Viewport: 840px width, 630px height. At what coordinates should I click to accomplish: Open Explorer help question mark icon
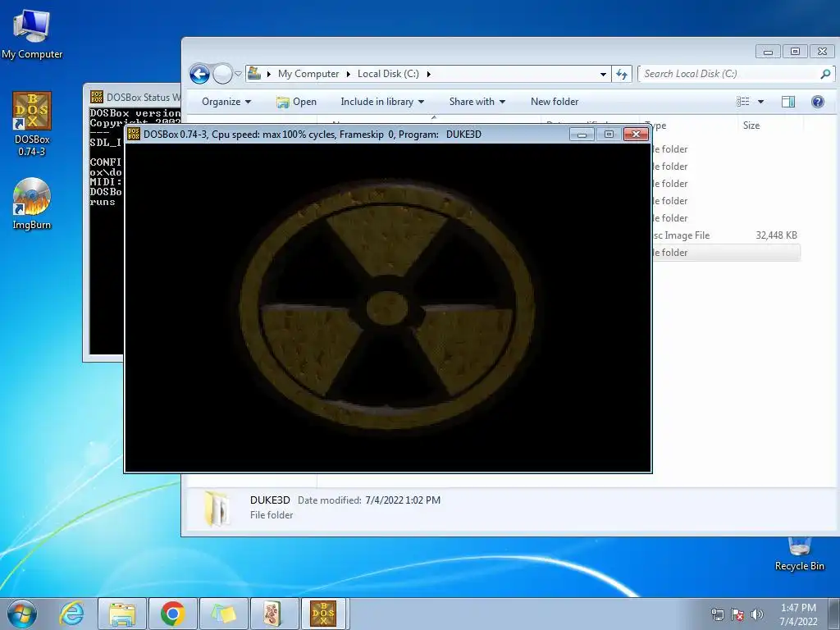[x=818, y=102]
